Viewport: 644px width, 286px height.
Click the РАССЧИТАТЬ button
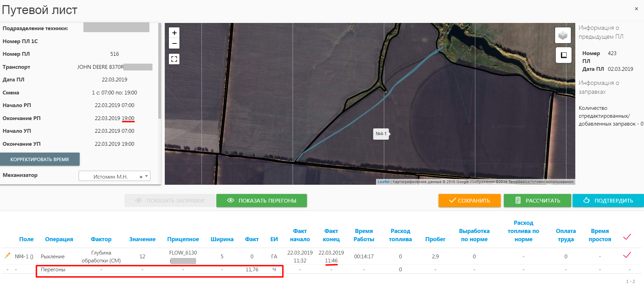[537, 200]
